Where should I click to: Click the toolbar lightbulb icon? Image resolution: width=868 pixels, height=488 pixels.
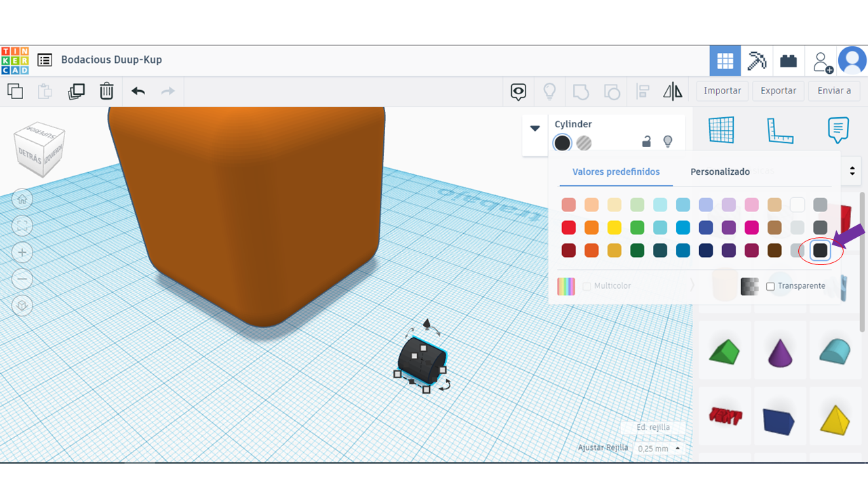(x=549, y=91)
